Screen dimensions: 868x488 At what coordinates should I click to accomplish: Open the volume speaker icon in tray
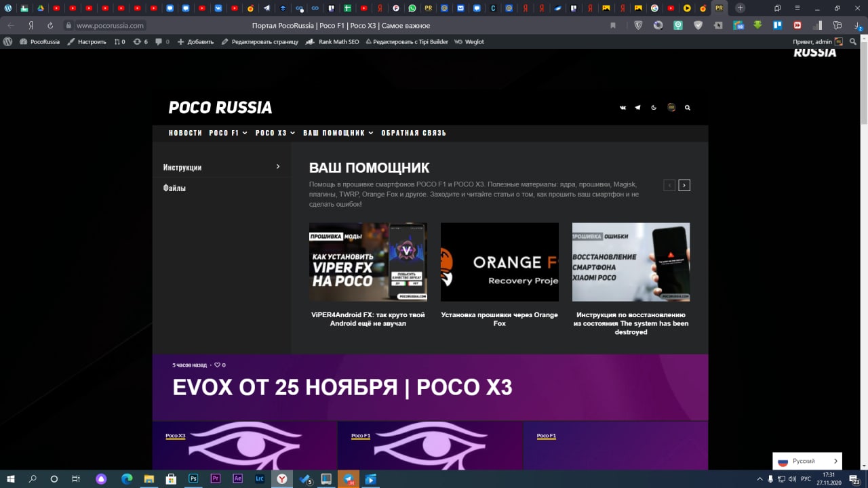click(793, 479)
